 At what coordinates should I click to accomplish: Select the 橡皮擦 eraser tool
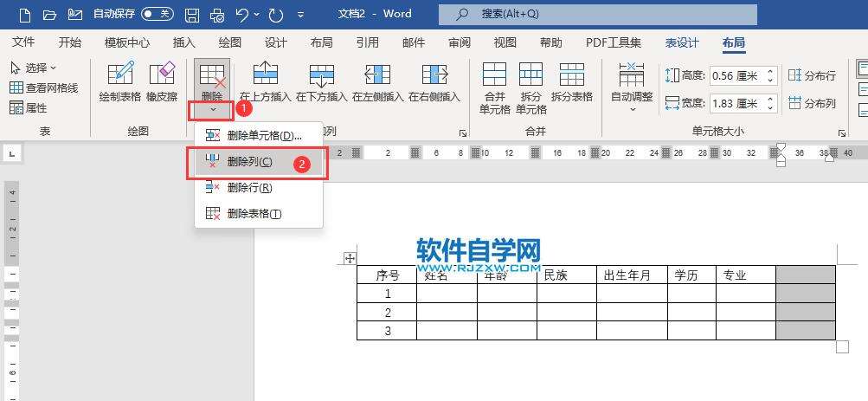162,82
